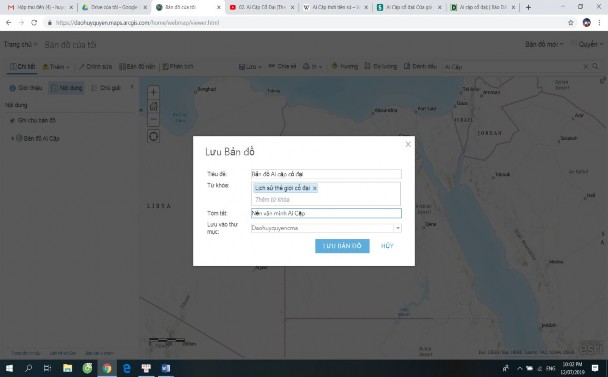
Task: Click the find my location button on map
Action: tap(153, 136)
